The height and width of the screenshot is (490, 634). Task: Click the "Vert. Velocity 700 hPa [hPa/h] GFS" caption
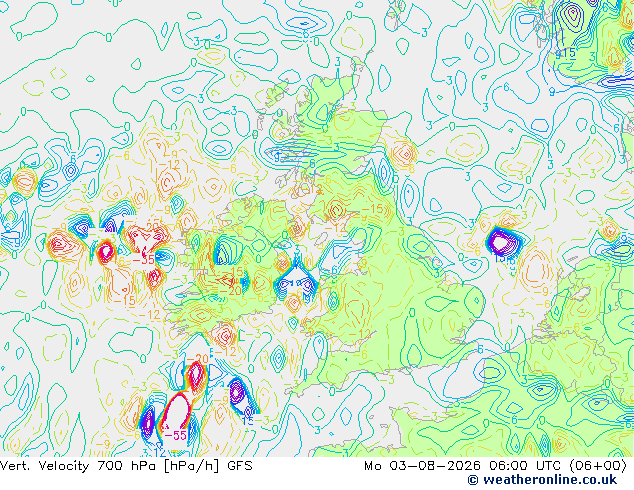pos(126,466)
